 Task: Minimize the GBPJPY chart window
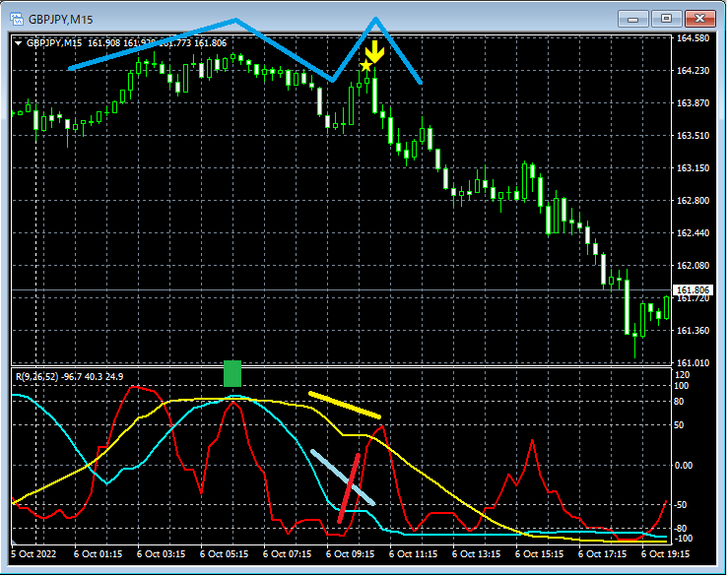click(x=635, y=17)
